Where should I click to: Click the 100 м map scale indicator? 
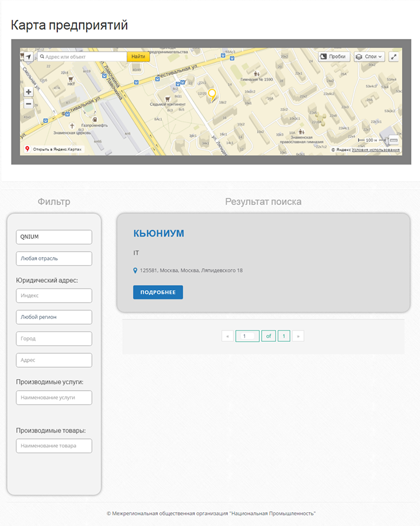[372, 140]
